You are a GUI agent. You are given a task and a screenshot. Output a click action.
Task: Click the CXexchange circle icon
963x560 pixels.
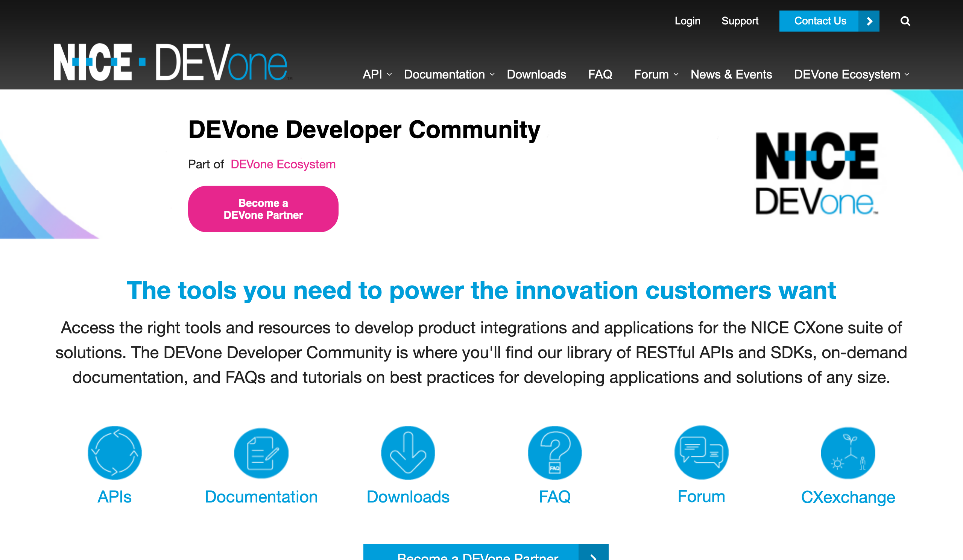pyautogui.click(x=848, y=453)
